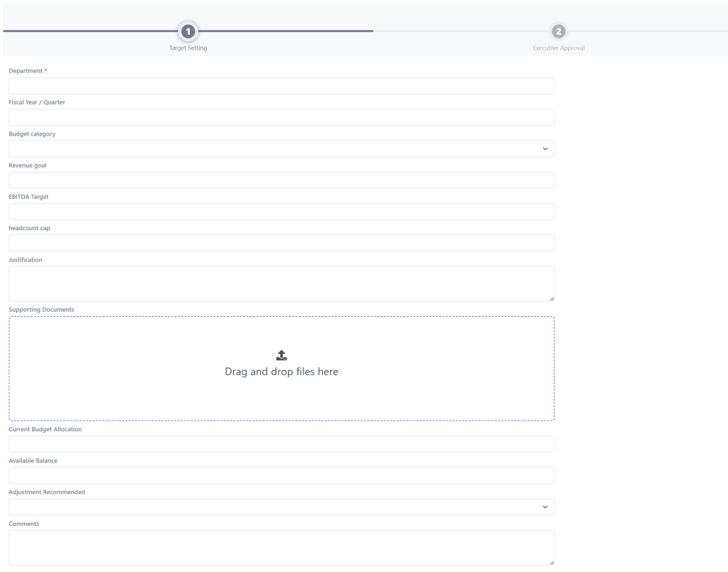Click the 'Drag and drop files here' text
The image size is (728, 572).
pos(282,372)
